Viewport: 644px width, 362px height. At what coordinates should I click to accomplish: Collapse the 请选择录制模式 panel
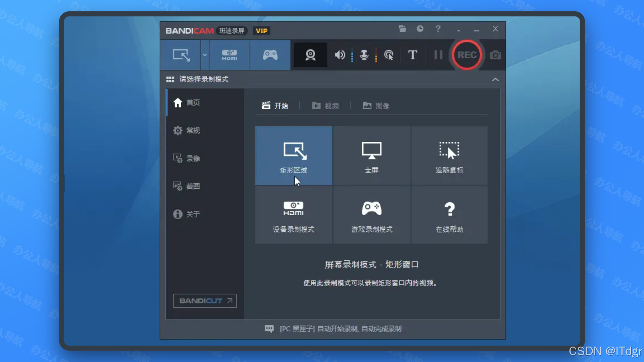495,79
